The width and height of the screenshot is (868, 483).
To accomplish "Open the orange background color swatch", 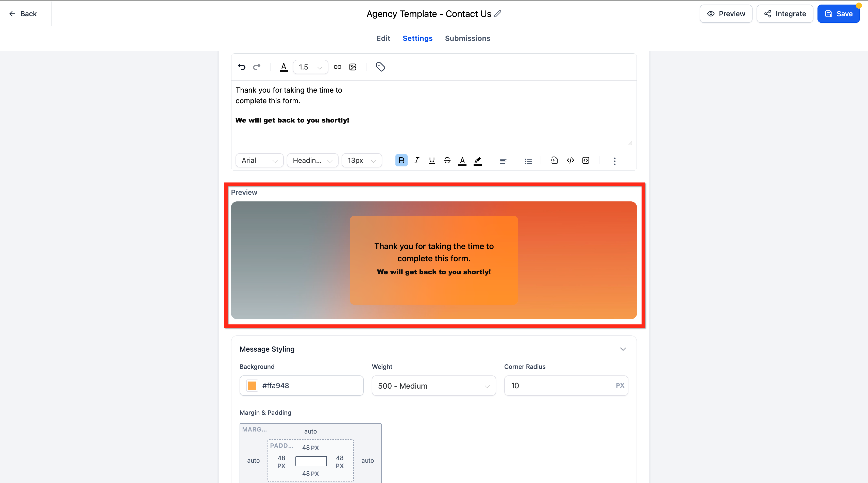I will tap(252, 386).
